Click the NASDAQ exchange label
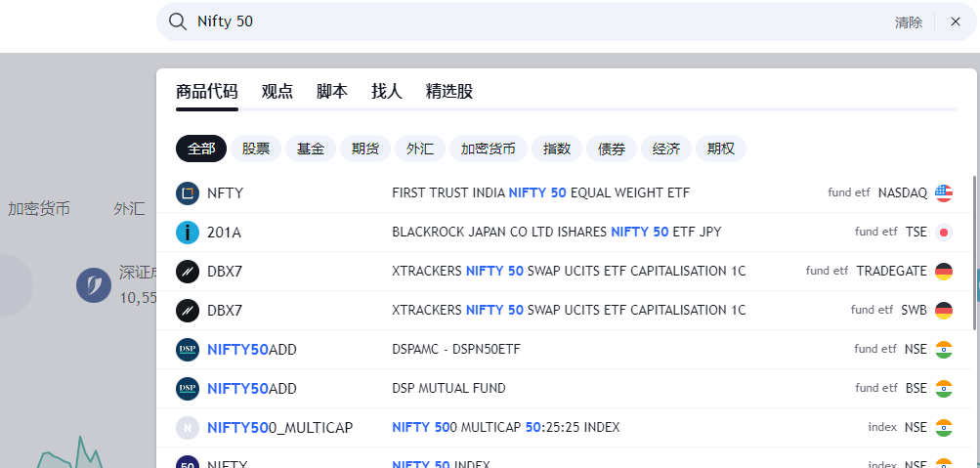The height and width of the screenshot is (468, 980). coord(903,193)
